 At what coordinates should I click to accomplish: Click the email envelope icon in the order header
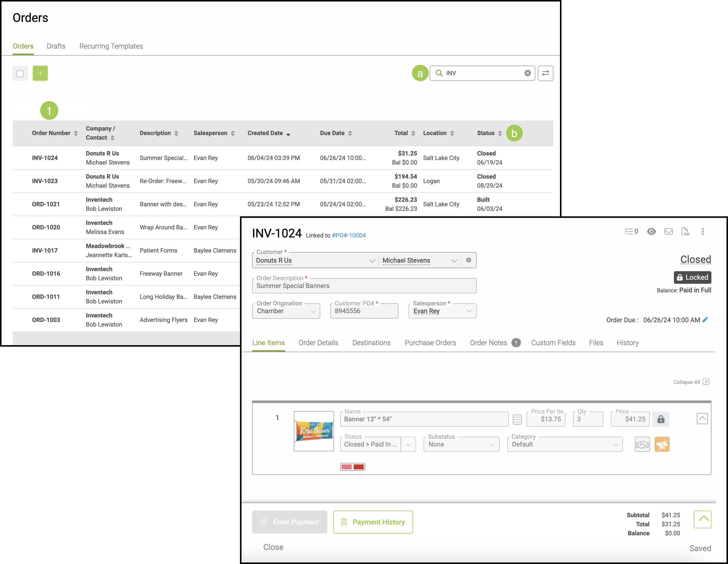668,231
